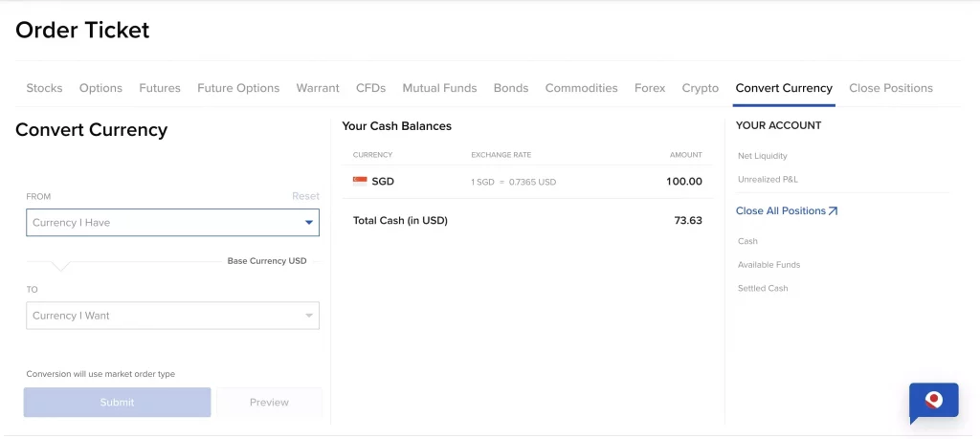The image size is (980, 439).
Task: Open the Currency I Want dropdown
Action: pos(172,316)
